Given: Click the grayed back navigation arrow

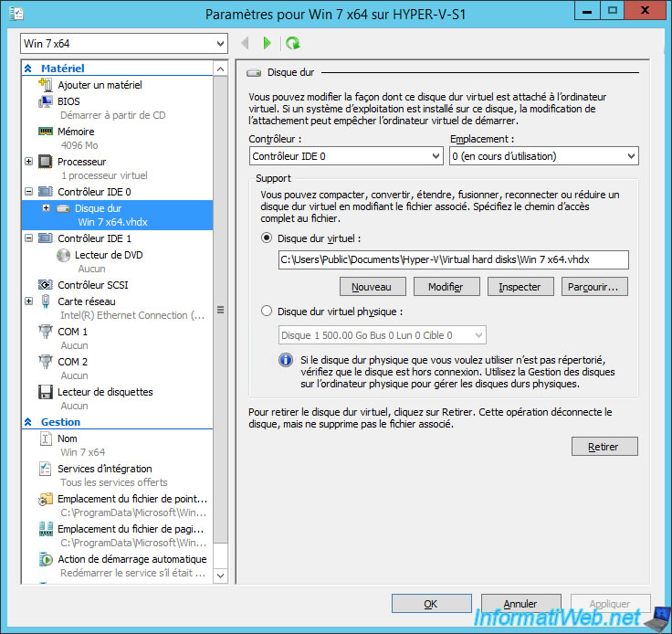Looking at the screenshot, I should [x=245, y=43].
